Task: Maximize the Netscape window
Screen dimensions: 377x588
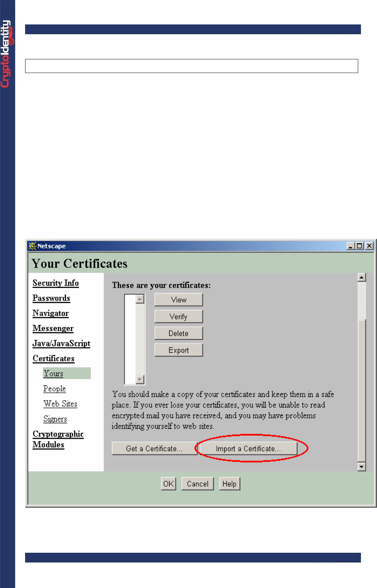Action: tap(359, 246)
